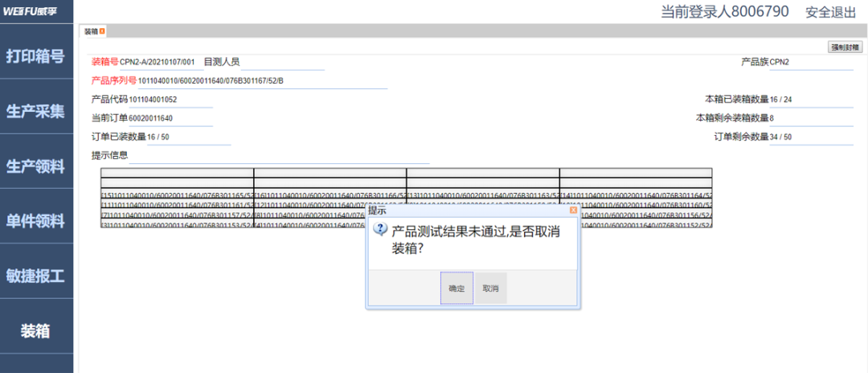Close the 装箱 tab using its X icon
This screenshot has width=868, height=373.
[102, 31]
